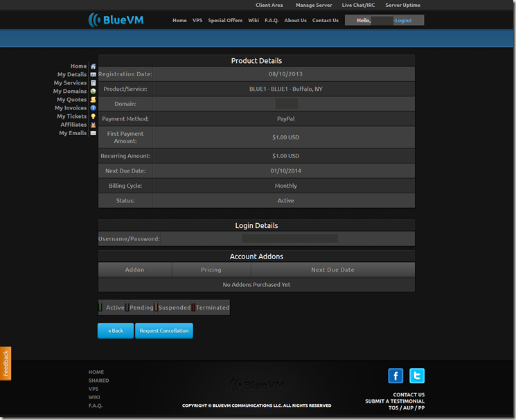Select Wiki in the main navigation
Screen dimensions: 516x420
253,20
